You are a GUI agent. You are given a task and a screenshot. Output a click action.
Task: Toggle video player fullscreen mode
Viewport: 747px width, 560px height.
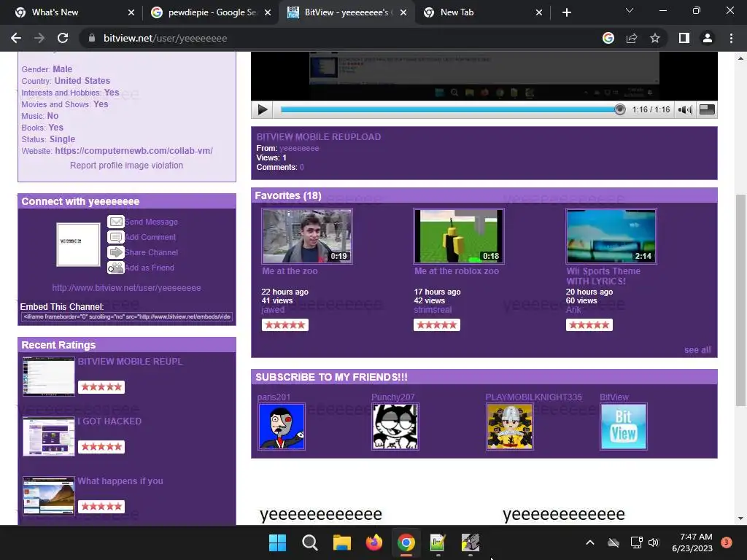pos(706,109)
